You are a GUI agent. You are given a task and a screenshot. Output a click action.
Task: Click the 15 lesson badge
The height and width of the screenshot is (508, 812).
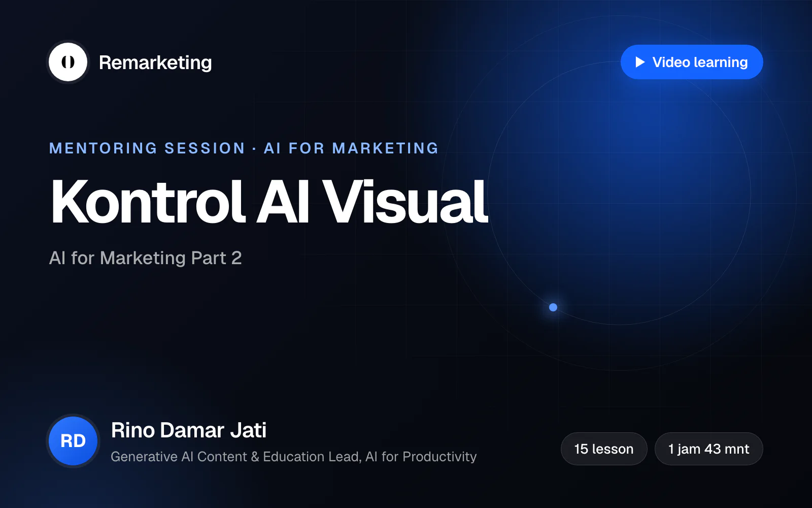[x=604, y=449]
